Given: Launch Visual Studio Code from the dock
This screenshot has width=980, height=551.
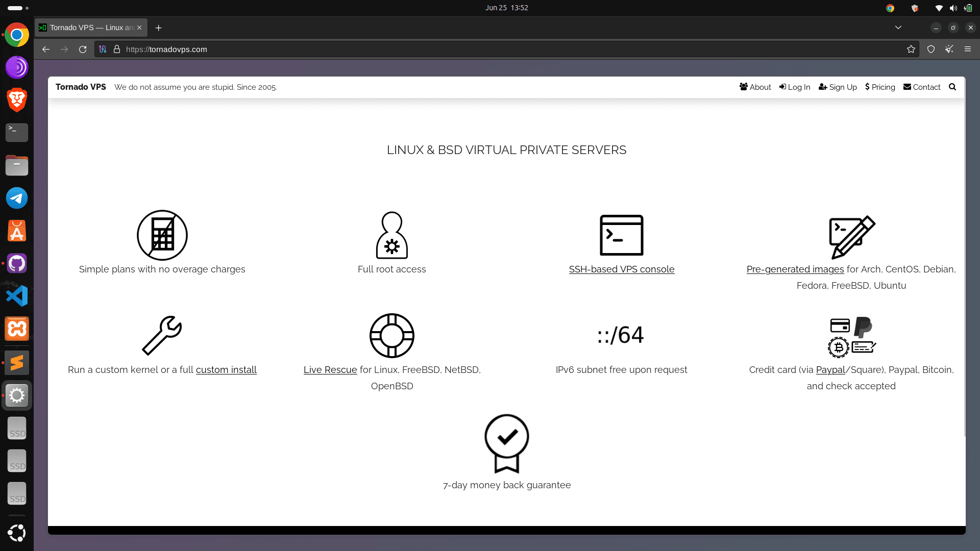Looking at the screenshot, I should (17, 296).
